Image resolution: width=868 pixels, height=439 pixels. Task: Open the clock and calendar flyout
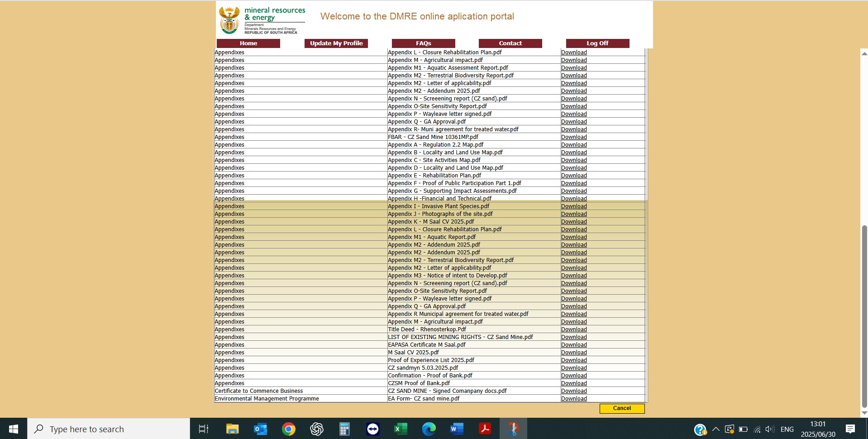818,429
